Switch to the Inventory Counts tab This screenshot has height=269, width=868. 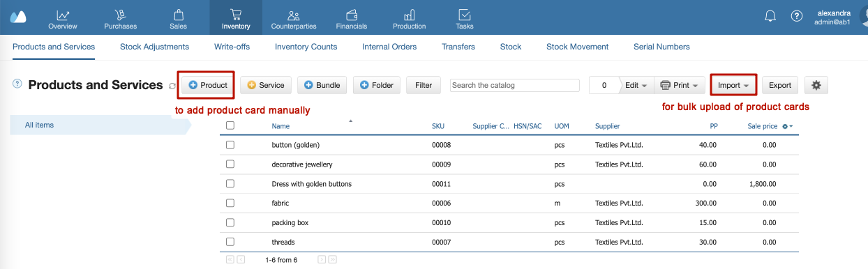[306, 47]
